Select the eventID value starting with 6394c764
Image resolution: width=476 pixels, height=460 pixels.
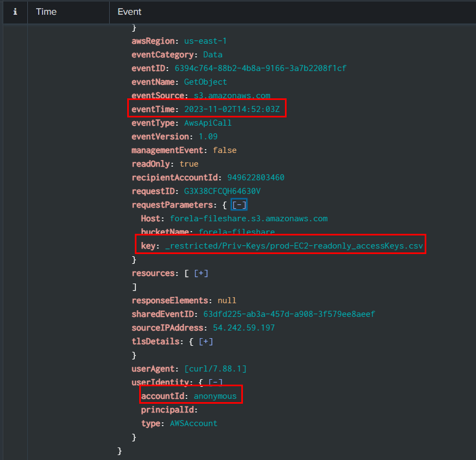[260, 68]
